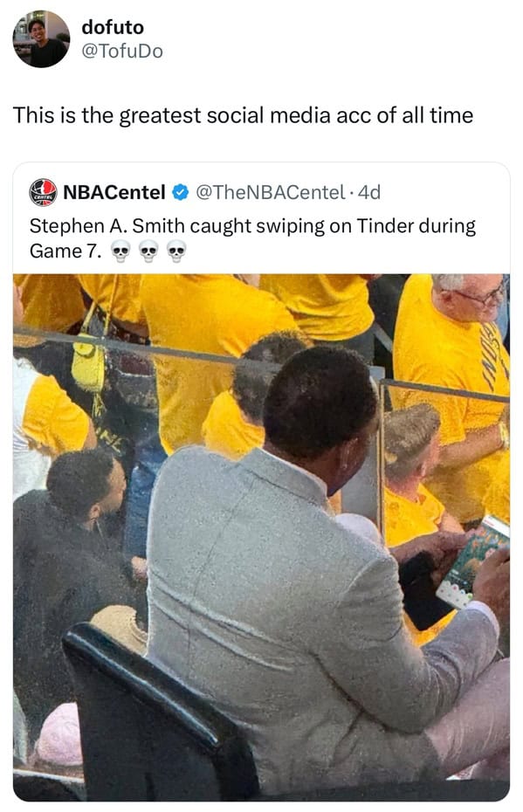Visit the @TheNBACentel handle
This screenshot has width=523, height=812.
[x=271, y=193]
